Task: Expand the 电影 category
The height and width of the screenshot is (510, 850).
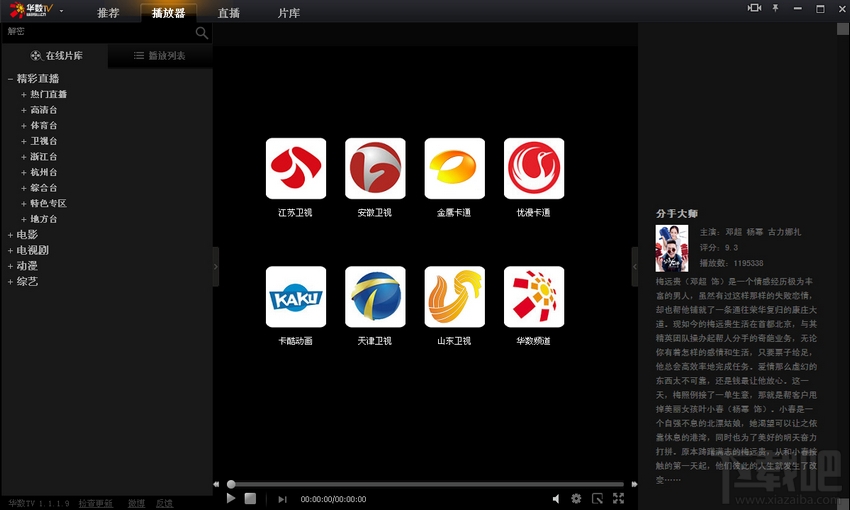Action: point(10,235)
